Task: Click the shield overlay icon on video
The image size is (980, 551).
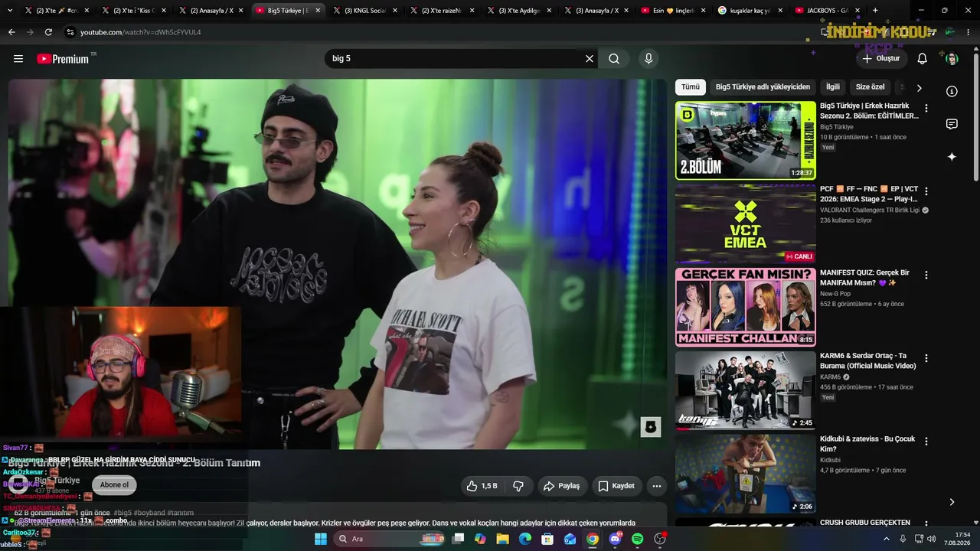Action: [651, 427]
